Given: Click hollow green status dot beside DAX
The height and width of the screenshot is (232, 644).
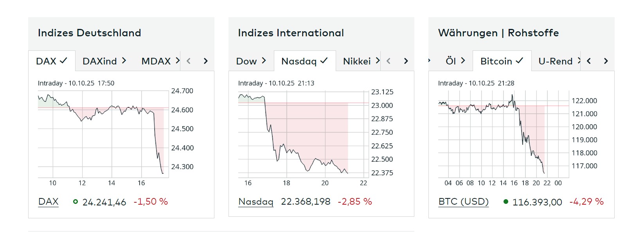Looking at the screenshot, I should coord(76,202).
